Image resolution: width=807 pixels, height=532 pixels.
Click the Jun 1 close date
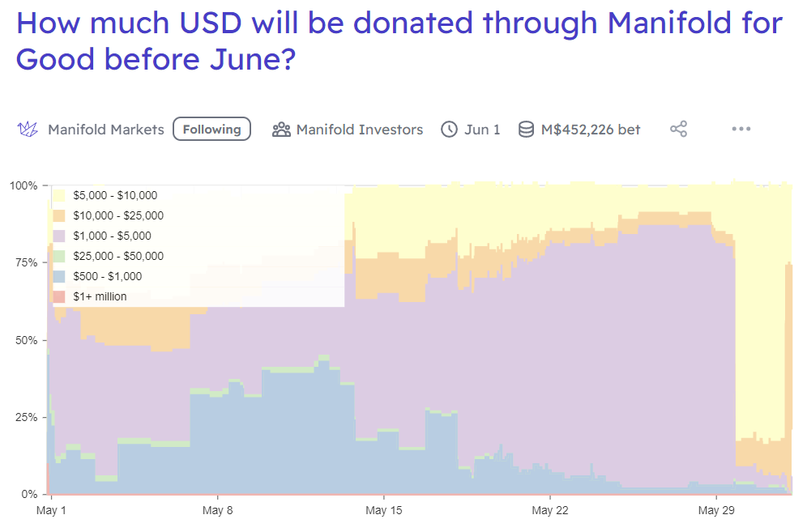[482, 130]
